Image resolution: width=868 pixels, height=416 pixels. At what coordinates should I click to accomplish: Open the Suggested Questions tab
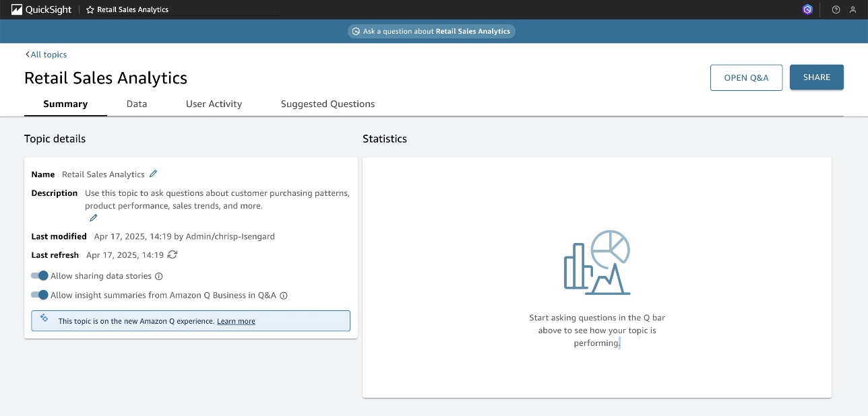(x=328, y=104)
